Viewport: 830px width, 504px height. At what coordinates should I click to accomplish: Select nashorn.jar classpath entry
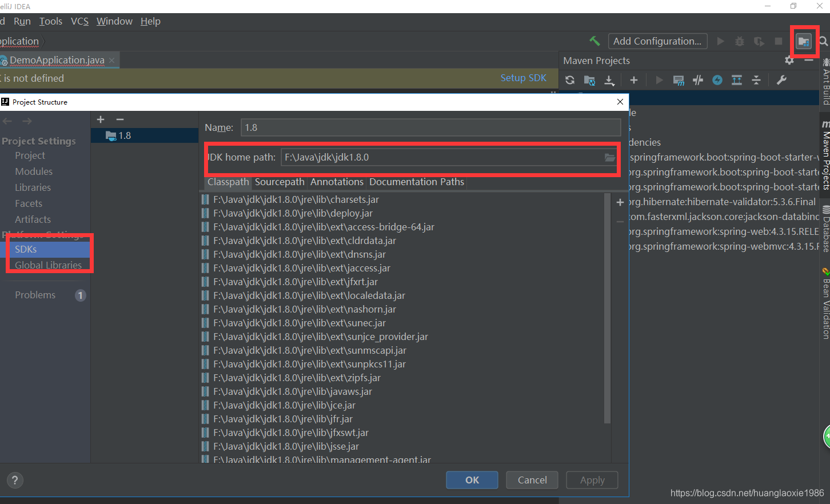coord(305,309)
